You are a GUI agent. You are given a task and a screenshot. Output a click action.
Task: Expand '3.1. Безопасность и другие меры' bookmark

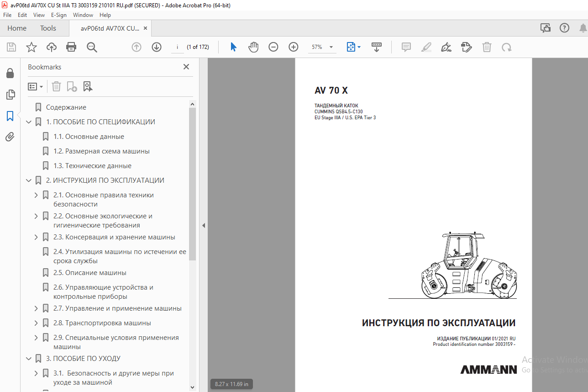click(x=36, y=373)
